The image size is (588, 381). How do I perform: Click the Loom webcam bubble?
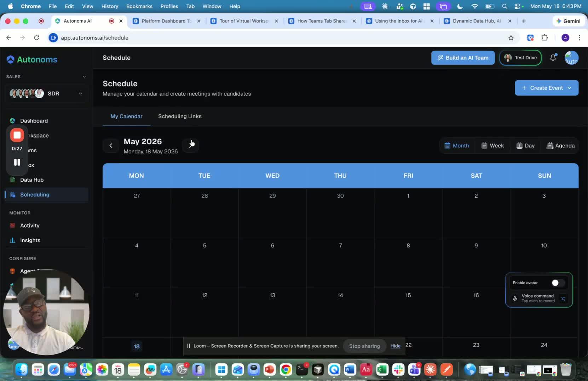46,312
